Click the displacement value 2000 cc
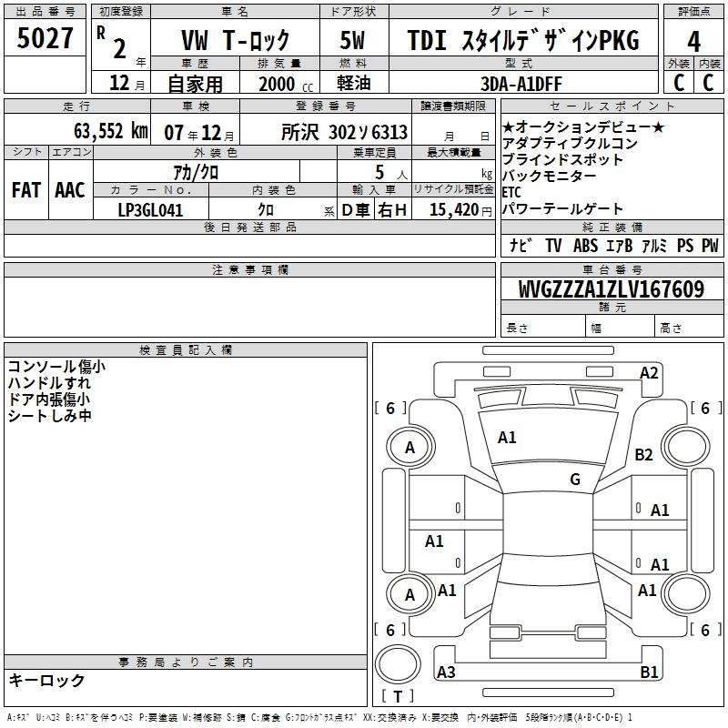The height and width of the screenshot is (728, 728). pyautogui.click(x=286, y=84)
